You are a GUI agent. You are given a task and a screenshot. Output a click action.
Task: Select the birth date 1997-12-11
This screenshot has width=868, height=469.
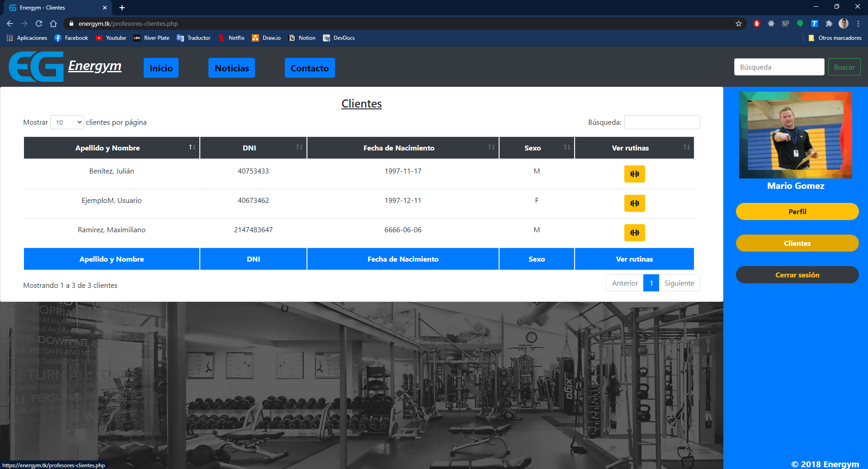403,201
